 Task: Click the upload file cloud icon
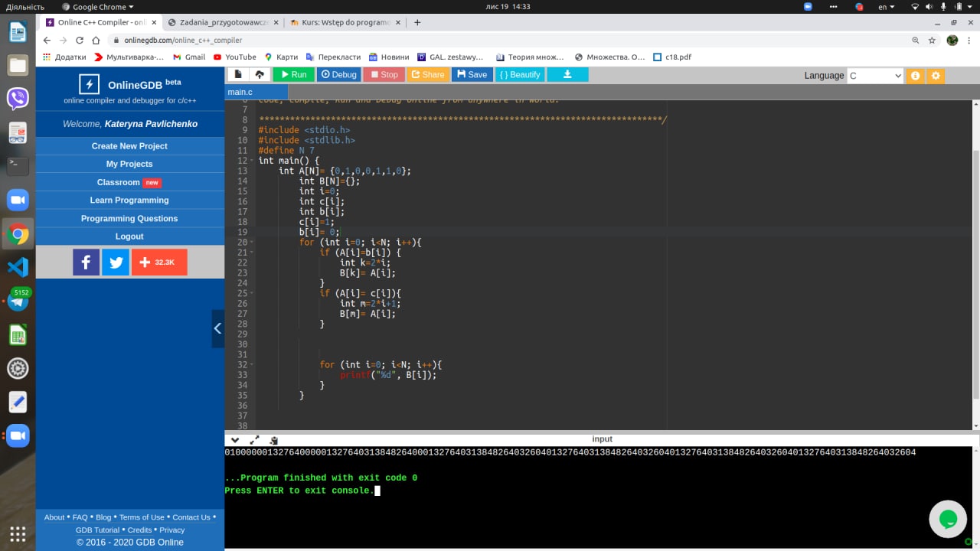260,74
